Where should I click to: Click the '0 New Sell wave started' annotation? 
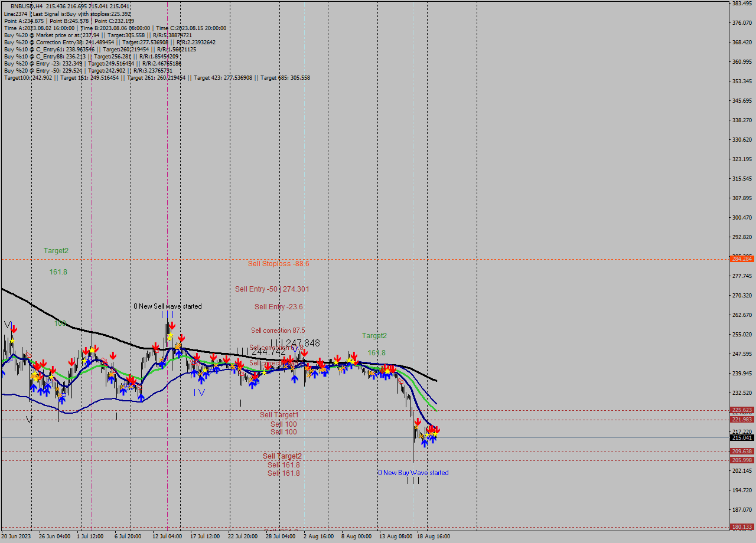[167, 306]
